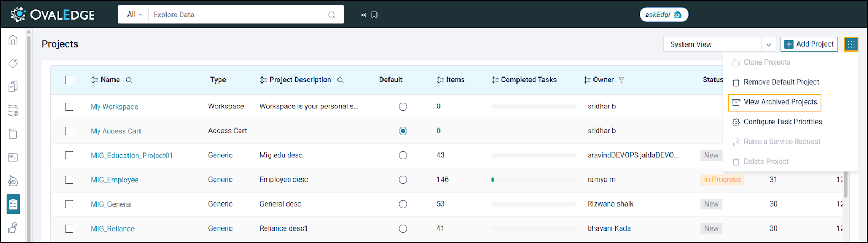
Task: Open the MIG_Education_Project01 link
Action: pos(132,156)
